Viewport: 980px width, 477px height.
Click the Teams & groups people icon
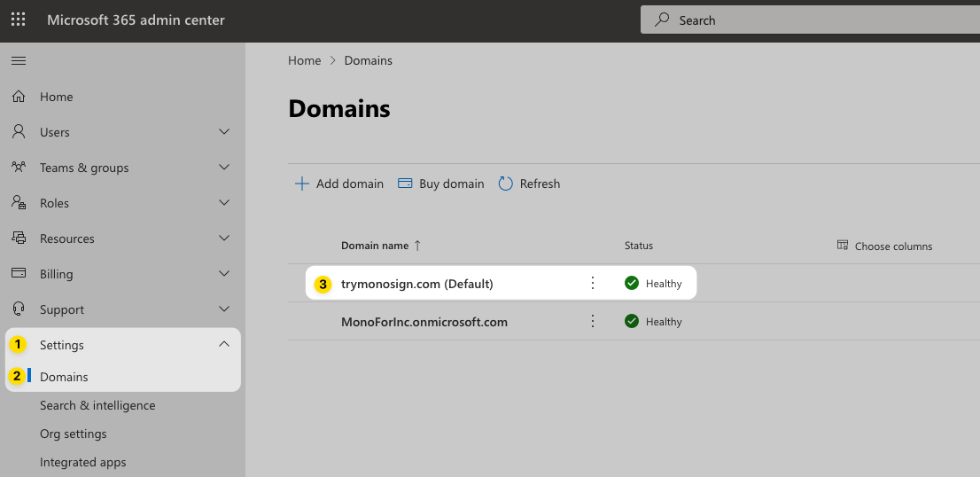click(x=19, y=168)
